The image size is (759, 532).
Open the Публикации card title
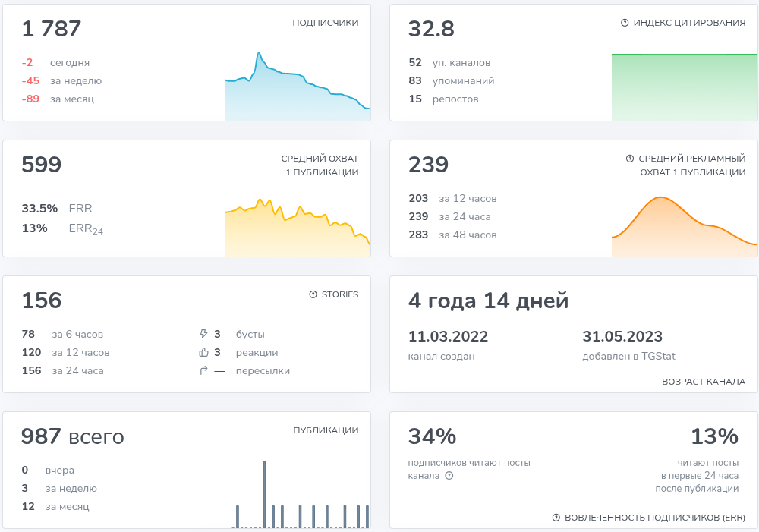[x=326, y=430]
